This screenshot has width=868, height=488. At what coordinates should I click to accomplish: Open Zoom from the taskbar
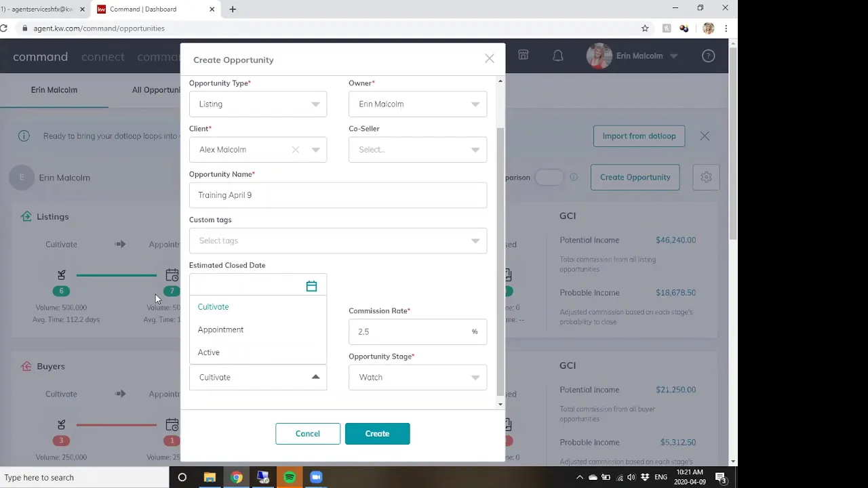[316, 477]
